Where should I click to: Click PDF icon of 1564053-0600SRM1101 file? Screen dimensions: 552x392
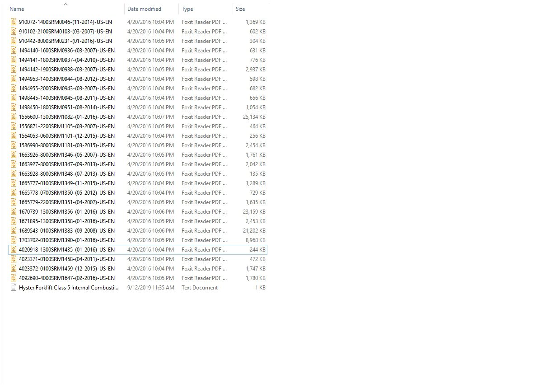(14, 135)
